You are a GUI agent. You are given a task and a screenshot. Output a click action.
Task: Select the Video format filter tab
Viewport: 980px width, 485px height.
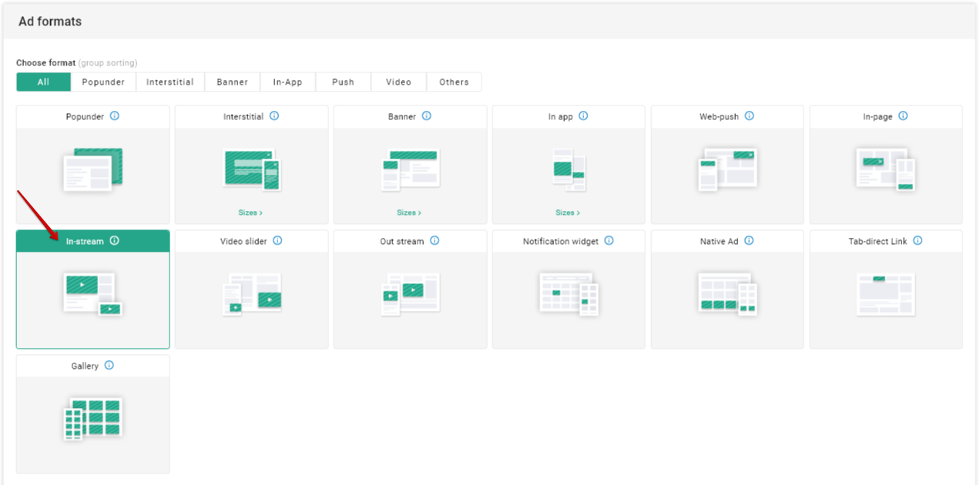398,82
